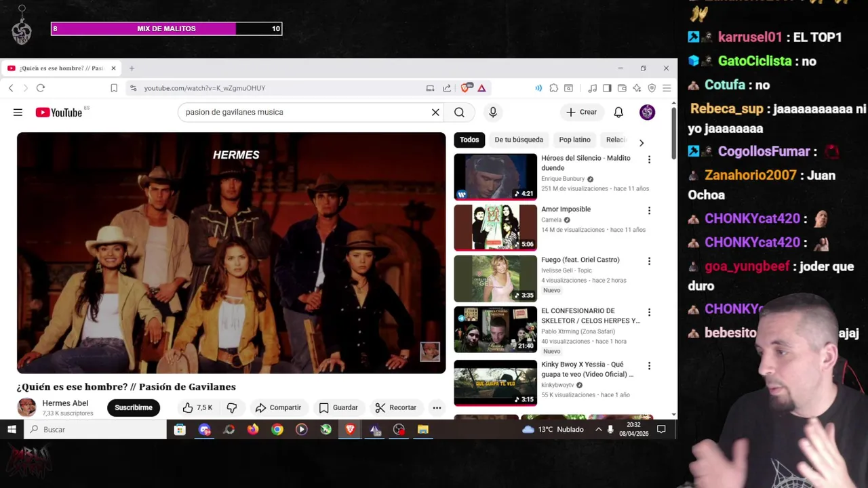Toggle the browser sidebar panel icon
This screenshot has height=488, width=868.
coord(607,88)
